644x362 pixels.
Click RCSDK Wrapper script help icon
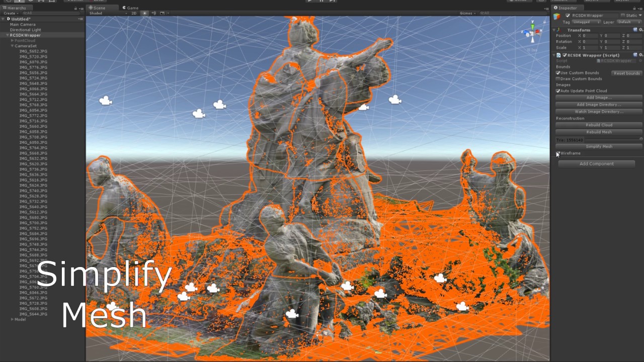coord(635,55)
